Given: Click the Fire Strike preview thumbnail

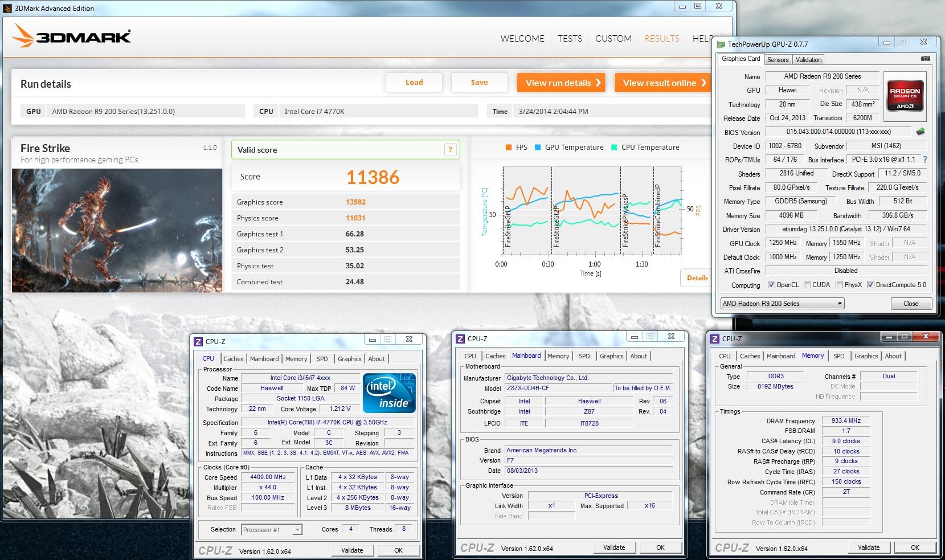Looking at the screenshot, I should tap(117, 231).
